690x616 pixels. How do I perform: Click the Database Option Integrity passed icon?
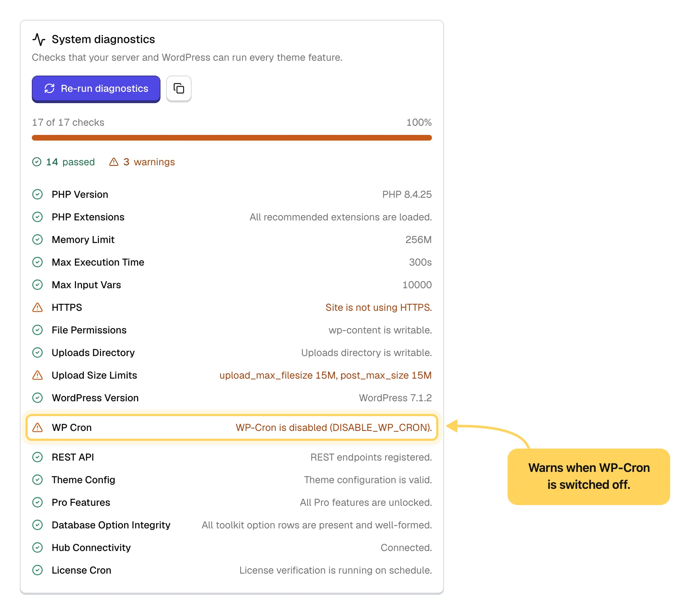click(37, 525)
